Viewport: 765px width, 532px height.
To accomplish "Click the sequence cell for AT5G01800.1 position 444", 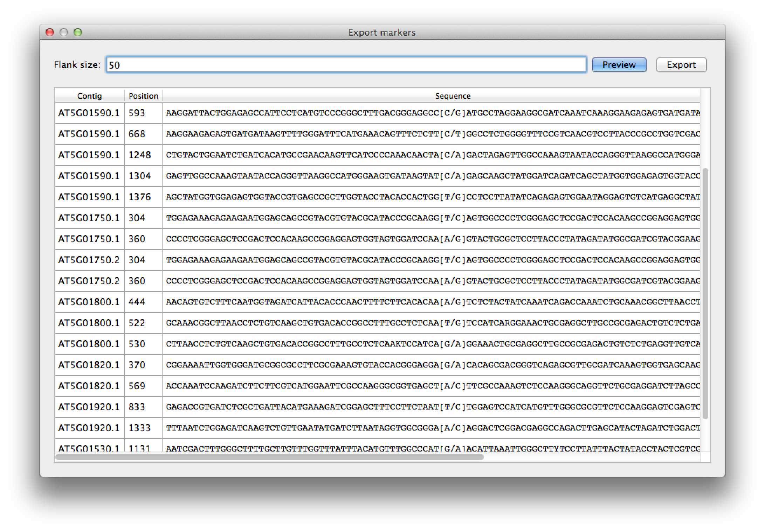I will [431, 302].
